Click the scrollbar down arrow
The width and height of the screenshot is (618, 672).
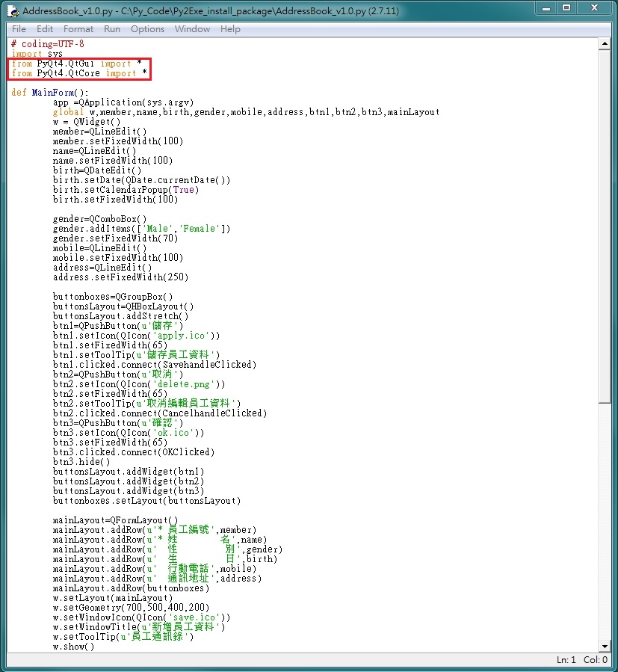(606, 647)
